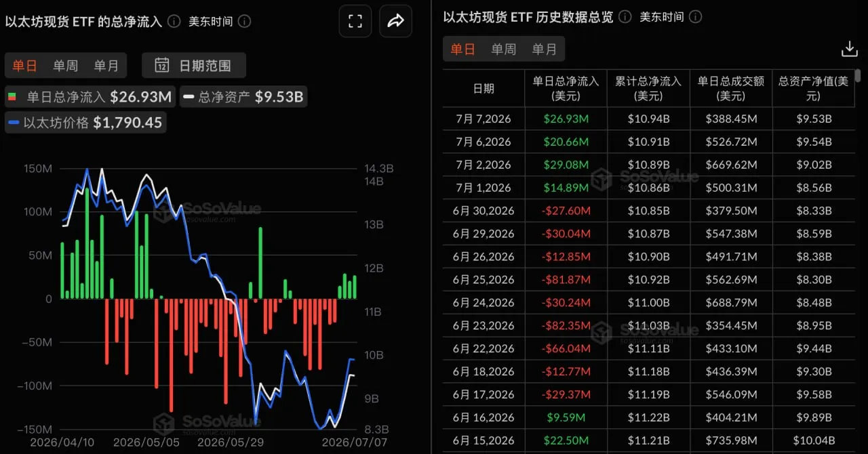Click the -$66.04M net outflow cell
Screen dimensions: 868x454
[566, 349]
